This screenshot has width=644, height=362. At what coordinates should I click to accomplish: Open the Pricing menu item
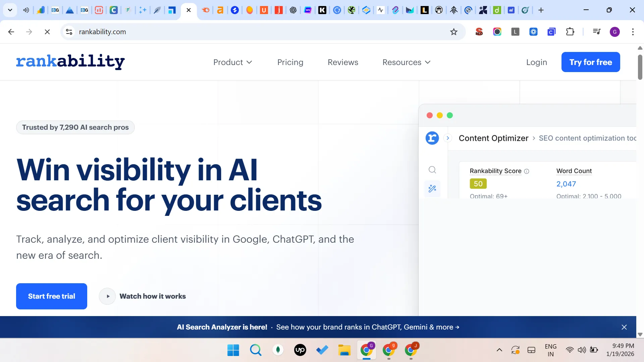tap(290, 62)
